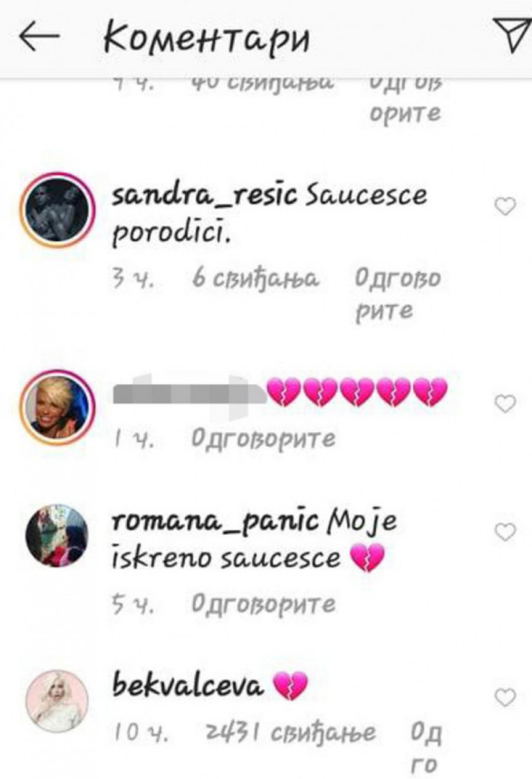Reply to romana_panic's comment via Одговорите
532x779 pixels.
[264, 603]
